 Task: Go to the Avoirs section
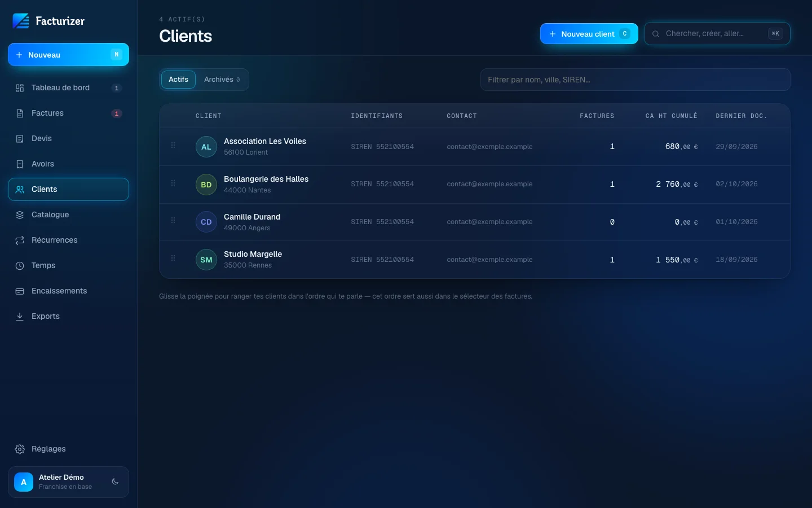pos(68,164)
